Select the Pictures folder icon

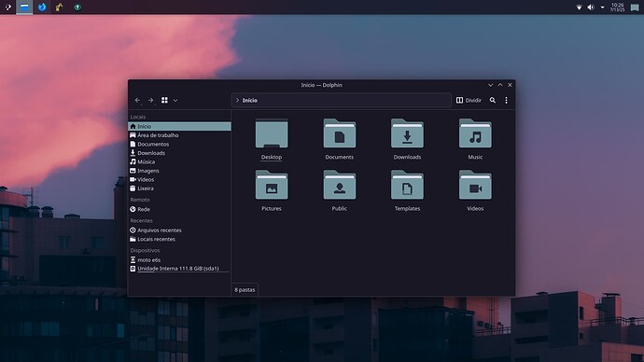pos(272,185)
